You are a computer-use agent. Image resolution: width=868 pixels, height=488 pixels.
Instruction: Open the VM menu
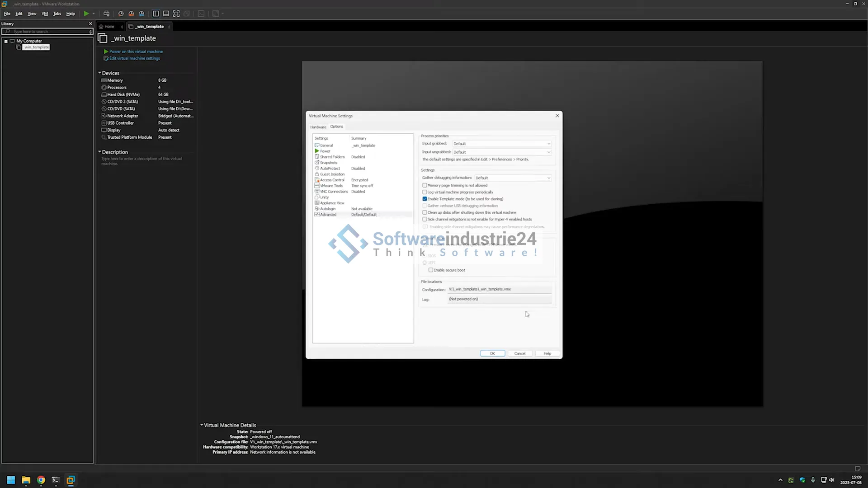click(x=44, y=14)
